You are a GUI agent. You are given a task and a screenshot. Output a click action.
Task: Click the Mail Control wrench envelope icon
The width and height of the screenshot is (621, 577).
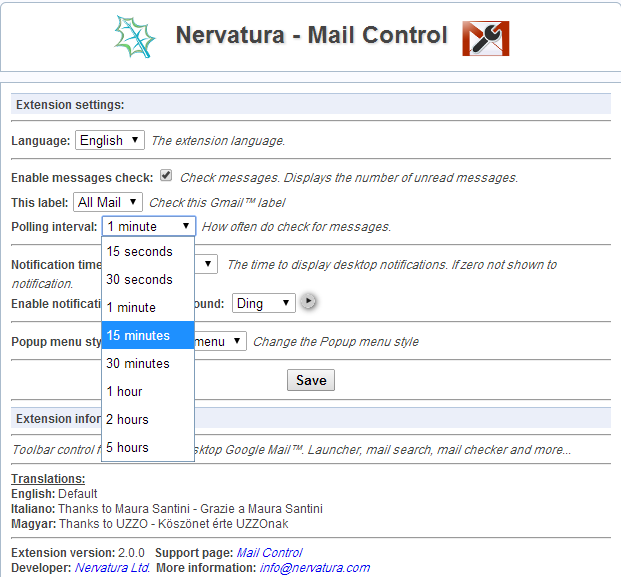486,38
